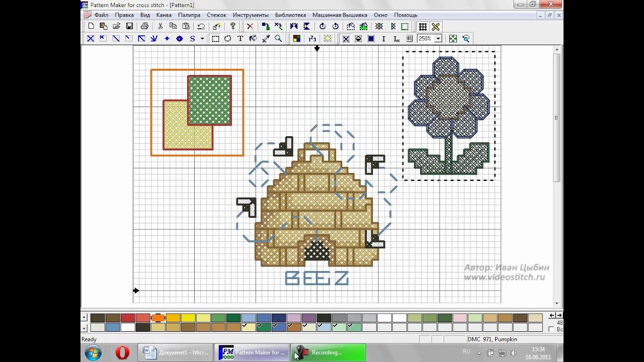Expand the special stitch dropdown arrow
Viewport: 644px width, 362px height.
click(x=202, y=39)
